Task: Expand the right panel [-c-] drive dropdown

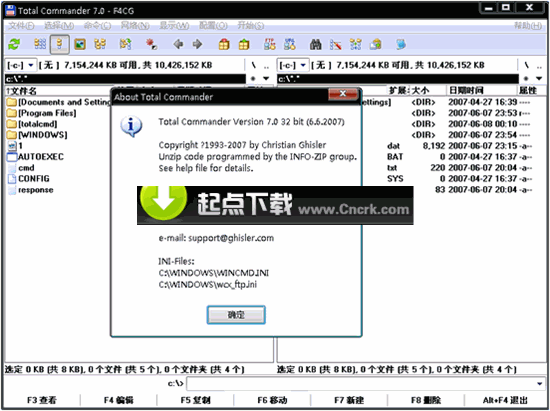Action: click(303, 65)
